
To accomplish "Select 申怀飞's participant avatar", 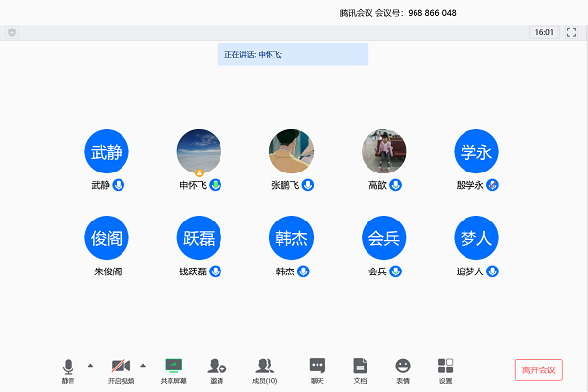I will tap(199, 152).
